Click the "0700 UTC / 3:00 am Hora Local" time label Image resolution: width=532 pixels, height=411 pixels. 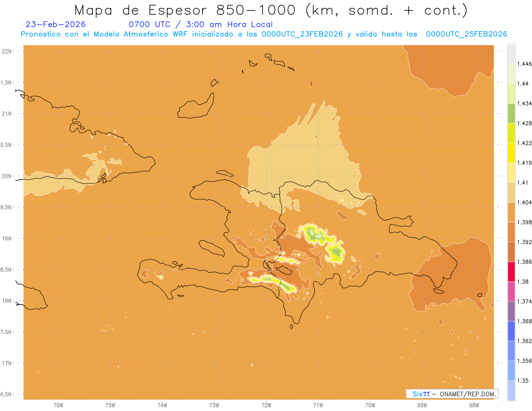(x=200, y=24)
